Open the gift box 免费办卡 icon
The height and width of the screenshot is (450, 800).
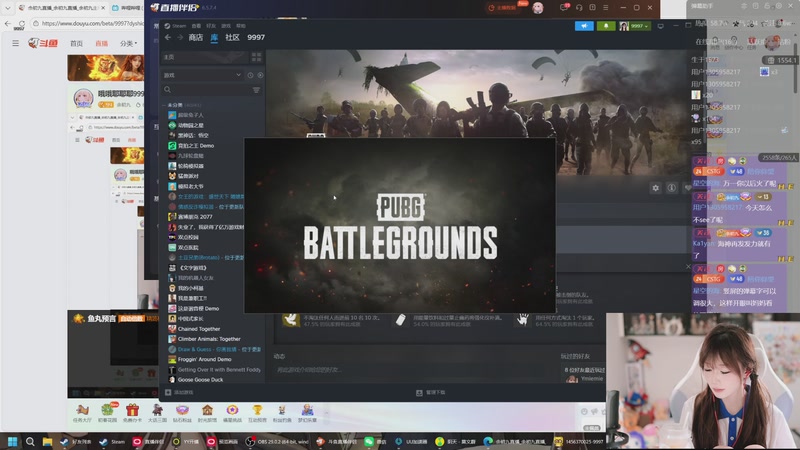tap(132, 413)
